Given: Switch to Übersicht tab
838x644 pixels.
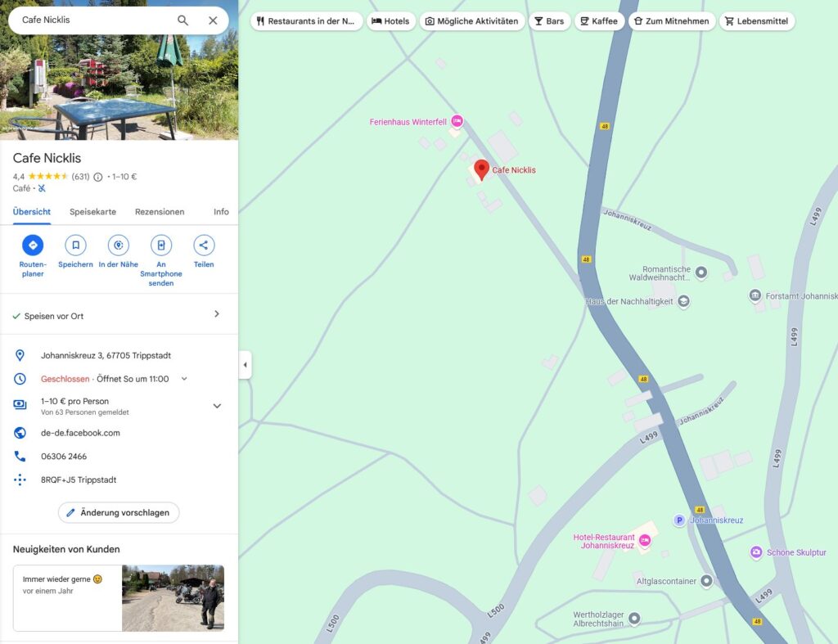Looking at the screenshot, I should [32, 212].
